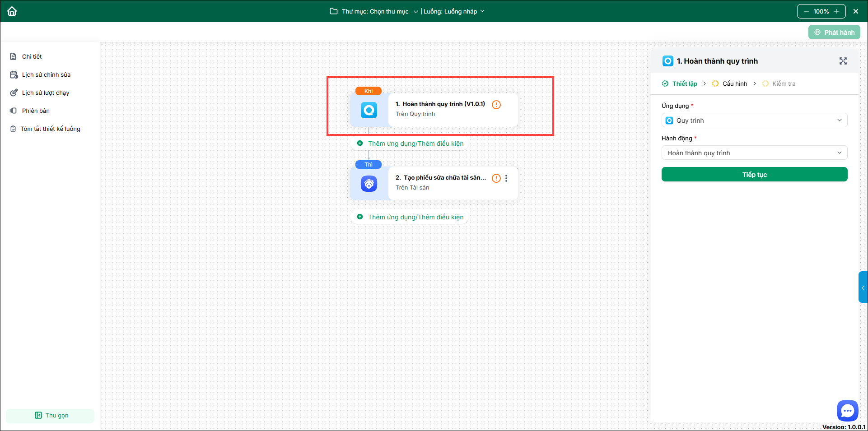Click the panel title 1. Hoàn thành quy trình
This screenshot has height=431, width=868.
[717, 61]
